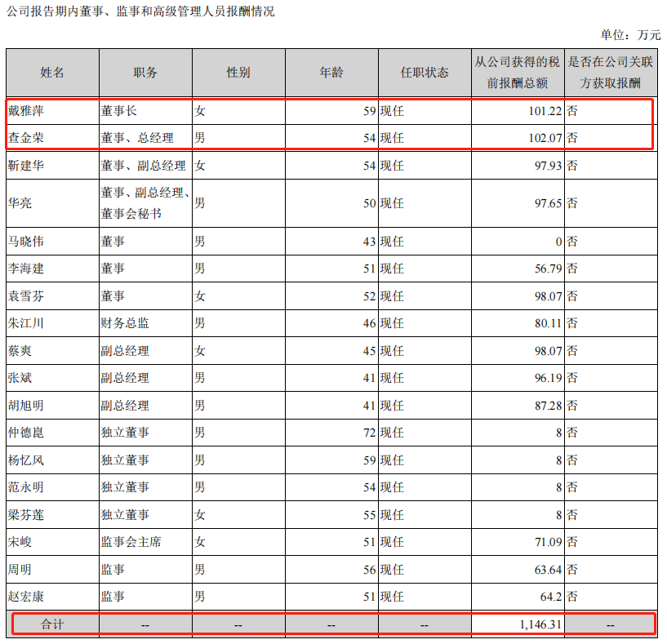Click the name 李海建
667x644 pixels.
[25, 269]
